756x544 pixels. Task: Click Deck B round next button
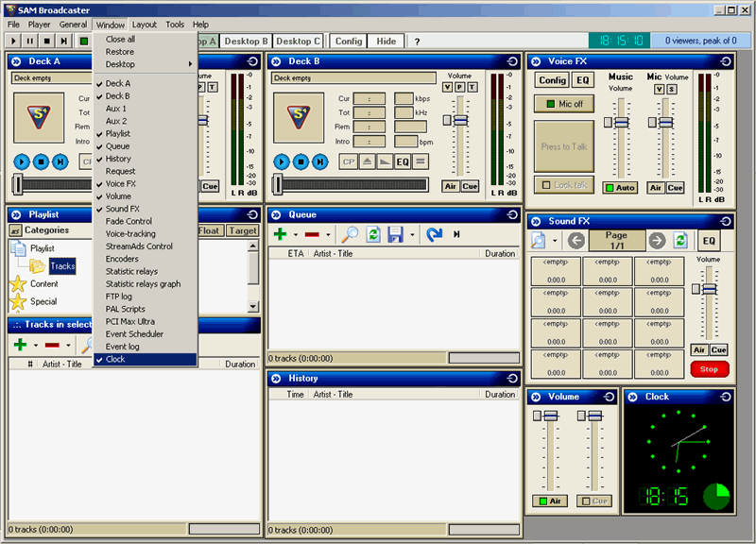[319, 161]
